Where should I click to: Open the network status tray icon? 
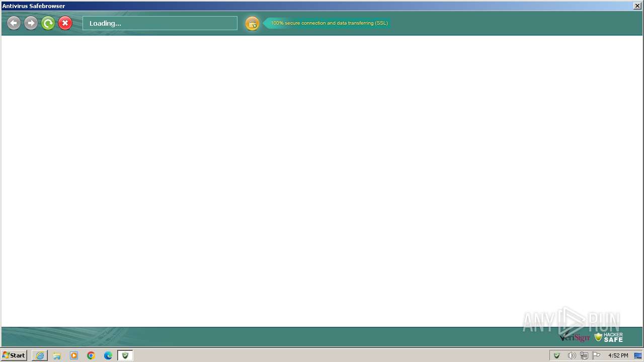pos(584,355)
